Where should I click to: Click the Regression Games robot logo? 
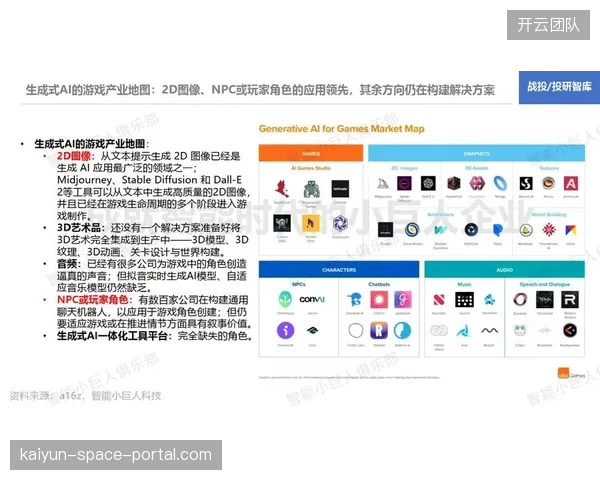[311, 189]
